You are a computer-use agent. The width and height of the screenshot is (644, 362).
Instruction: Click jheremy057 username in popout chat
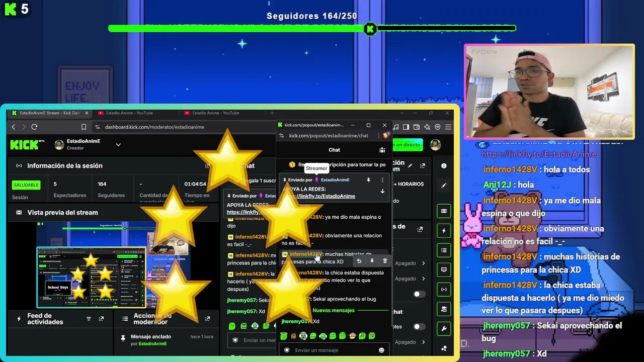pyautogui.click(x=296, y=321)
